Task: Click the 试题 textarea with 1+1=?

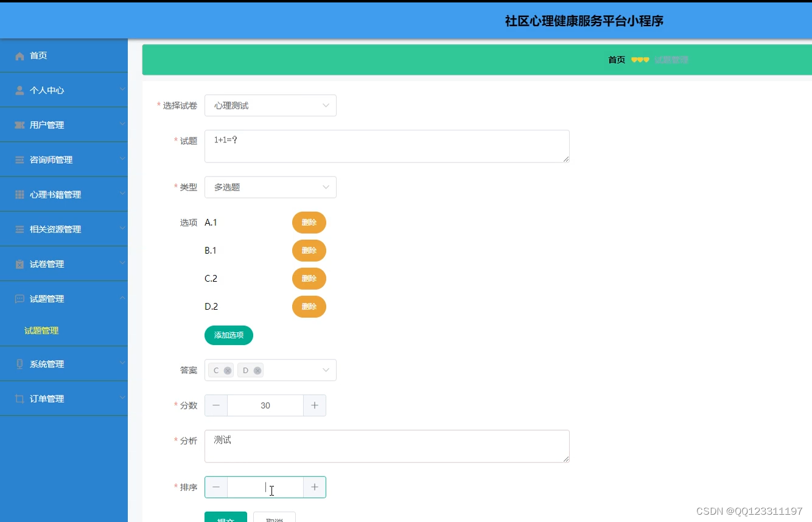Action: (x=387, y=146)
